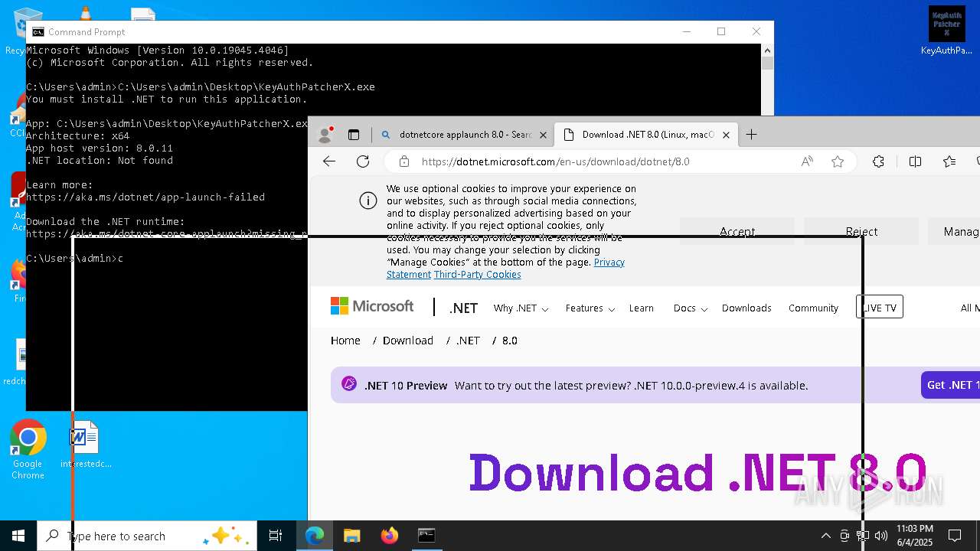Open Firefox from the taskbar

coord(389,536)
